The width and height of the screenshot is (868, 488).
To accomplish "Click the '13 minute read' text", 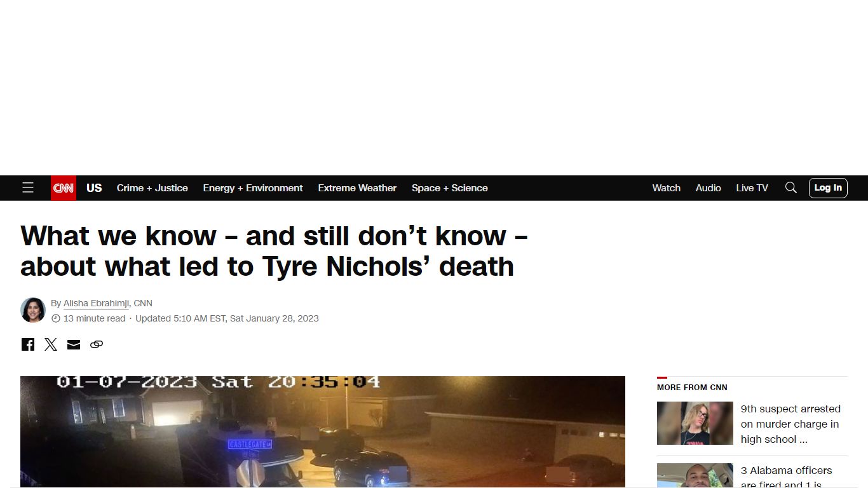I will coord(94,318).
